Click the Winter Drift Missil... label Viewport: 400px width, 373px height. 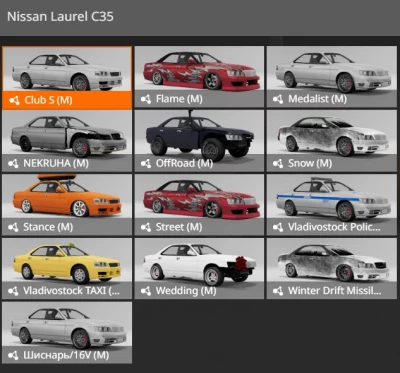point(335,291)
